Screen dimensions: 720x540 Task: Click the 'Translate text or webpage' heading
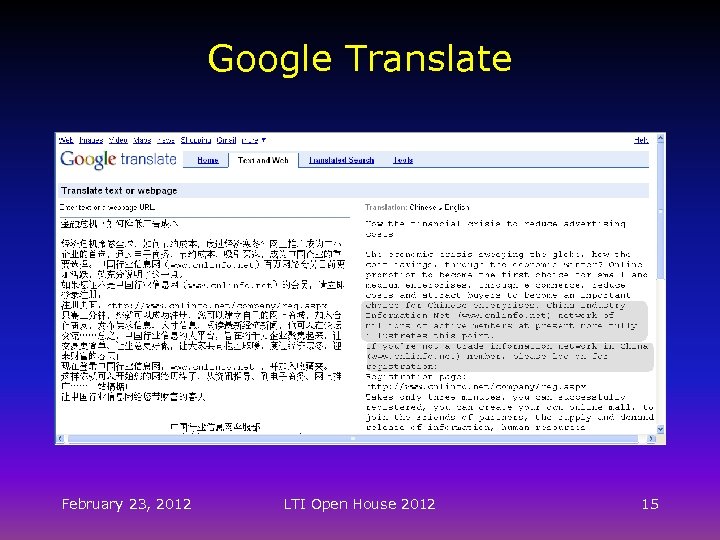pos(119,191)
